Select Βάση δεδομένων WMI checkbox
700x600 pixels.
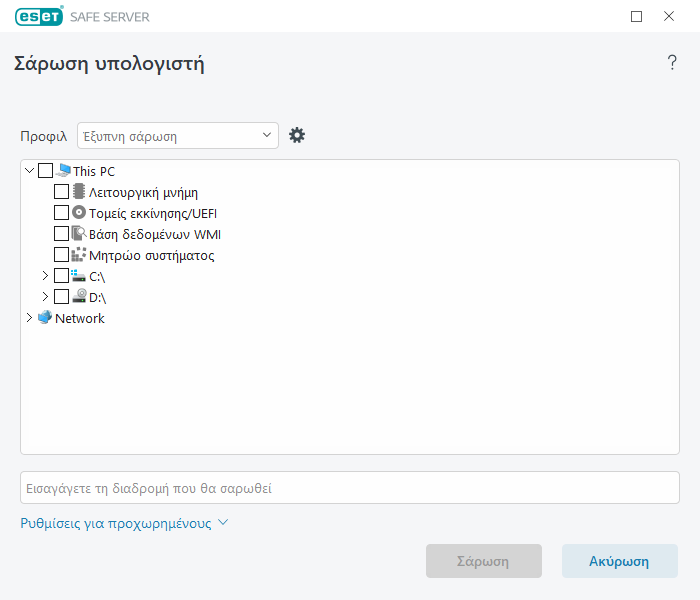click(x=62, y=233)
